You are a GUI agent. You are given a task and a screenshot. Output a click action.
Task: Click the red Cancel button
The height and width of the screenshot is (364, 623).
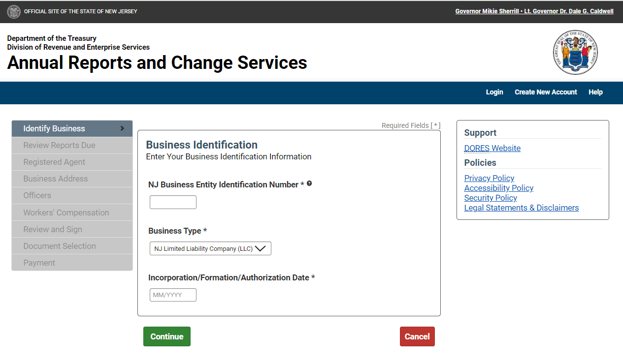click(x=417, y=336)
